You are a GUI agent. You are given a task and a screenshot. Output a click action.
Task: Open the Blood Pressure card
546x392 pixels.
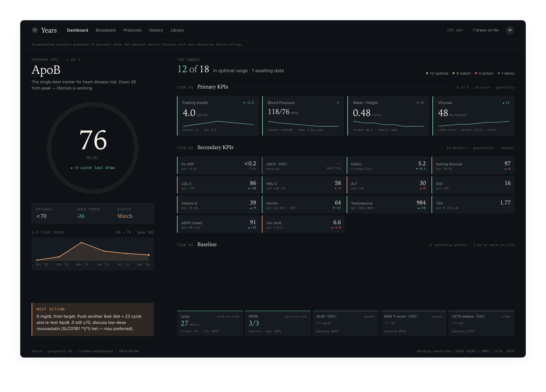click(x=303, y=116)
